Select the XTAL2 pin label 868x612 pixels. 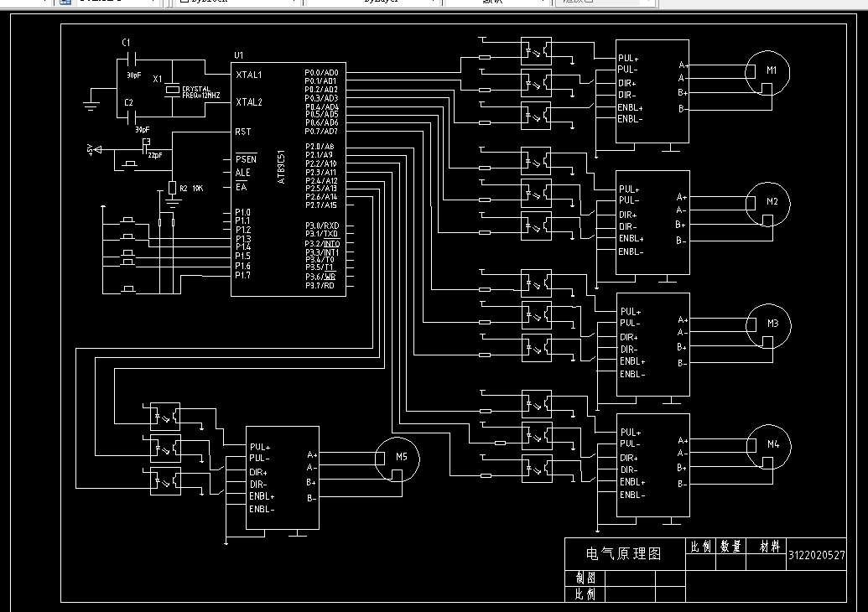249,101
